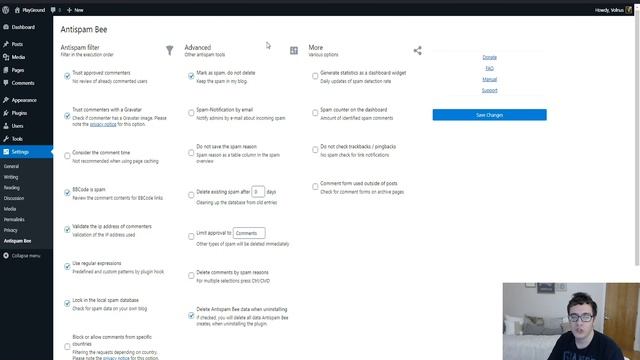Enable Consider the comment time
The image size is (640, 360).
coord(67,156)
